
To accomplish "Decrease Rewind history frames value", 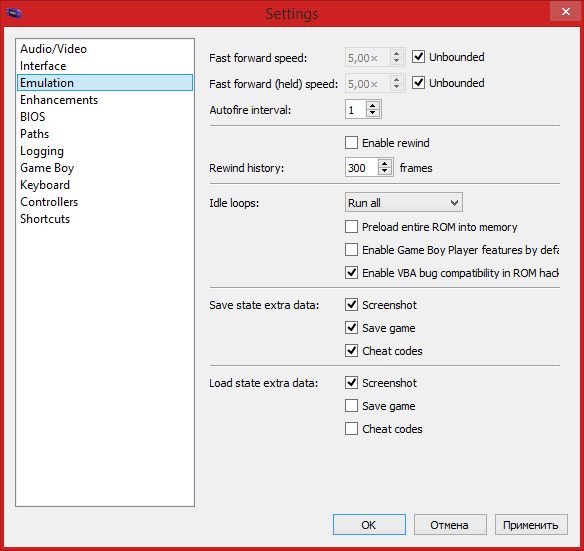I will point(385,171).
